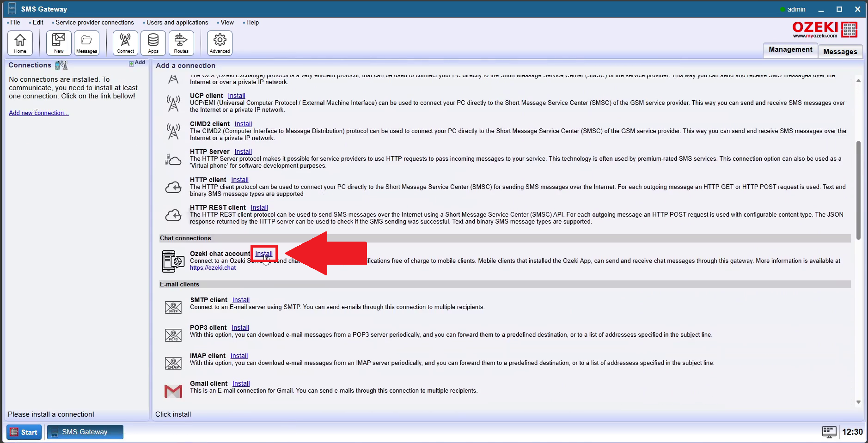Install the SMTP client connection
Viewport: 868px width, 443px height.
coord(241,300)
